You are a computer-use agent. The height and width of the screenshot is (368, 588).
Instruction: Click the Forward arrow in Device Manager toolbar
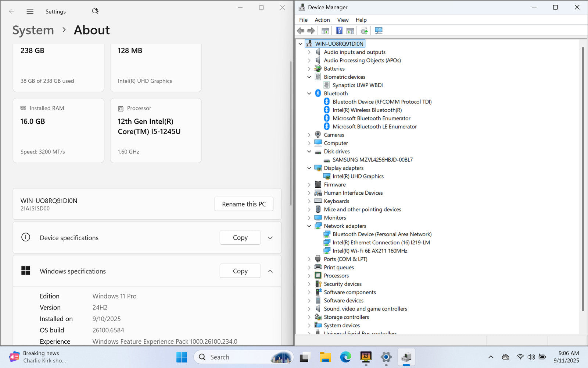coord(311,31)
